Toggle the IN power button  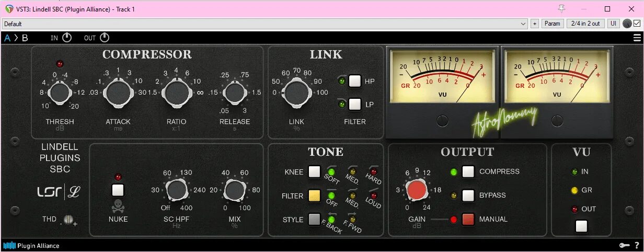(67, 38)
